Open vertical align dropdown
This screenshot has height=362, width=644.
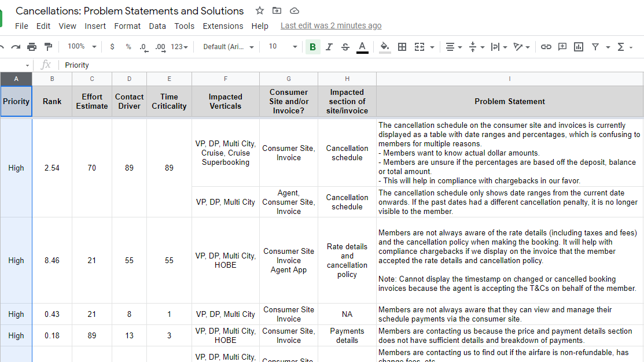pyautogui.click(x=476, y=47)
